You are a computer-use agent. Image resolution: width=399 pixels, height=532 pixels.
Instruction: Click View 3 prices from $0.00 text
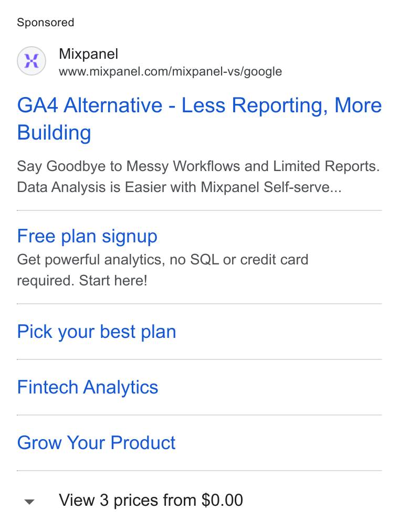151,500
